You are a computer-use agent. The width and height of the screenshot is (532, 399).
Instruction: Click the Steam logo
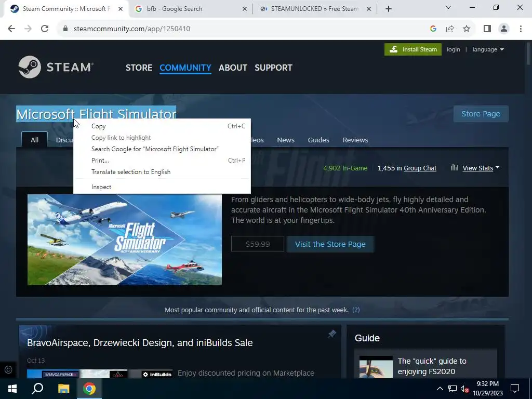click(56, 67)
